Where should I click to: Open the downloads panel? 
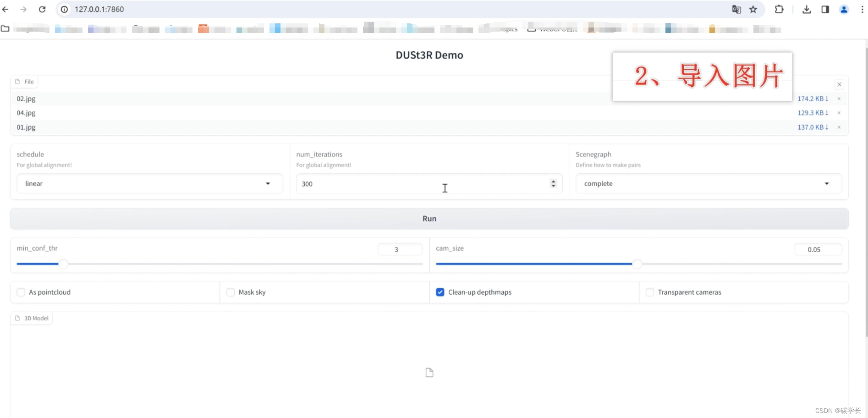click(807, 9)
